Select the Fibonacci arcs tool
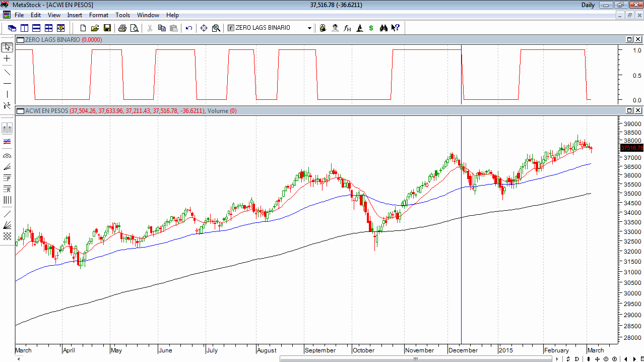Screen dimensions: 644x362 [x=7, y=156]
